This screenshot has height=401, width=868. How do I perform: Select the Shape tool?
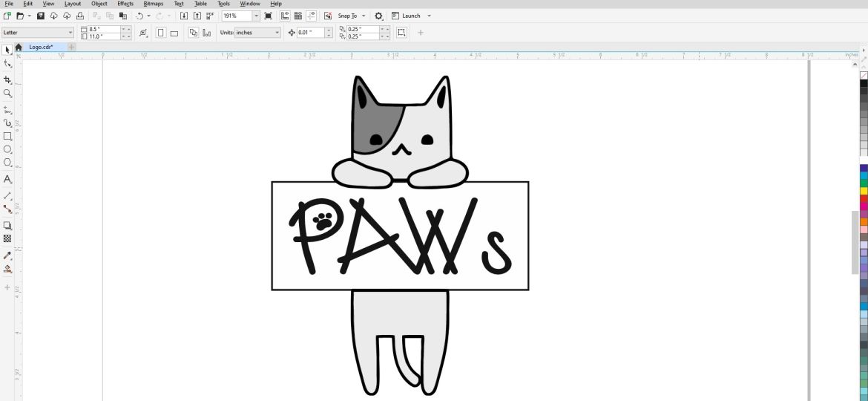(7, 65)
